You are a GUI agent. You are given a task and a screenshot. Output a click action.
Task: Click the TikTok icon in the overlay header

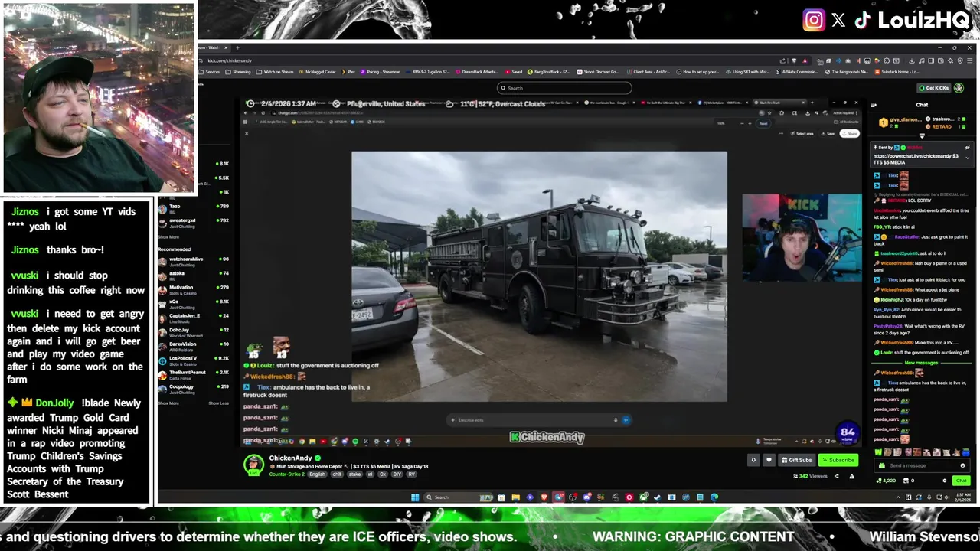tap(862, 21)
